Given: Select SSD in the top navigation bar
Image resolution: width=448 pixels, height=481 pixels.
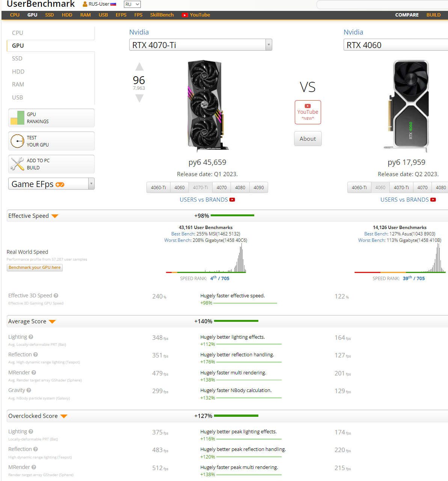Looking at the screenshot, I should (50, 15).
